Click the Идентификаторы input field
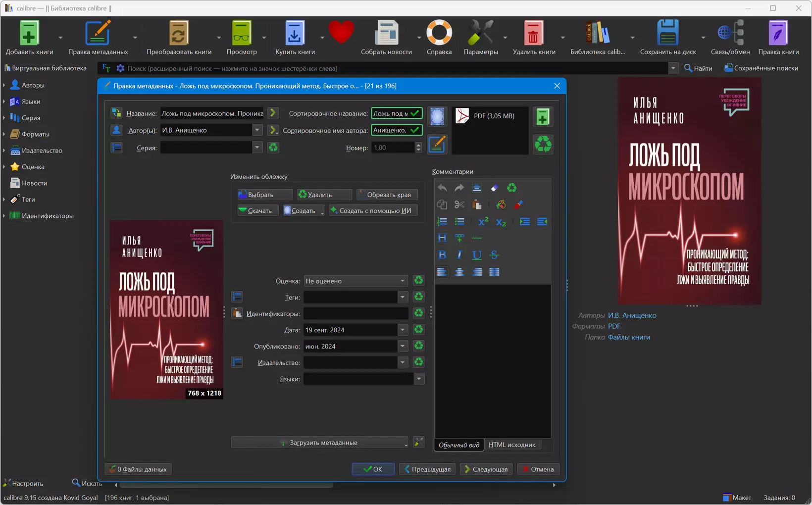Image resolution: width=812 pixels, height=505 pixels. pos(355,313)
